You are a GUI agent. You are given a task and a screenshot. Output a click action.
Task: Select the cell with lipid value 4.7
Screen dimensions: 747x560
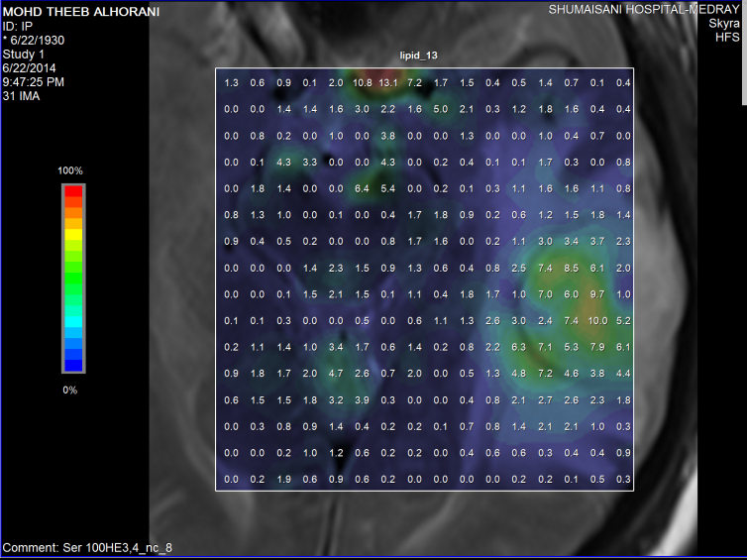[336, 374]
